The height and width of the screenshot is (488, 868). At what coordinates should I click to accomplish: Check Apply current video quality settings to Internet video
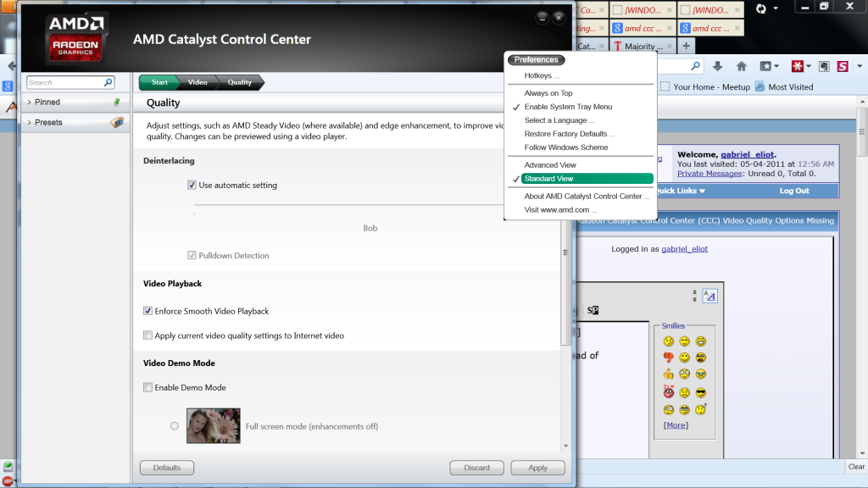[147, 335]
